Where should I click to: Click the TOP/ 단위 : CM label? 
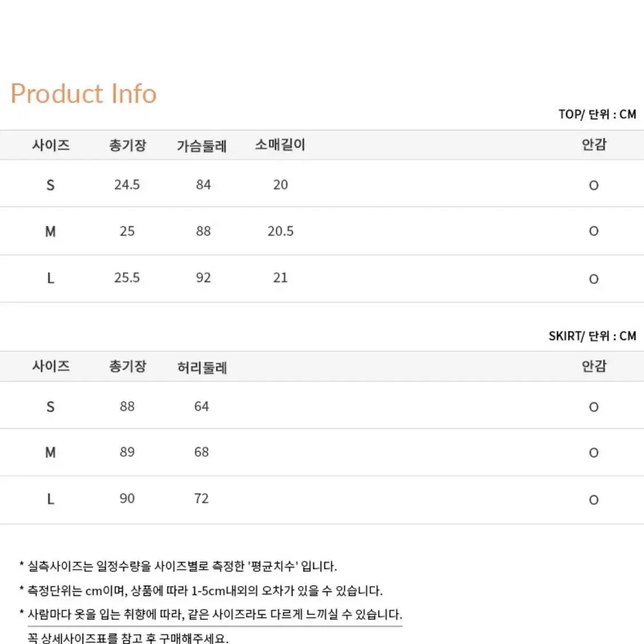coord(597,114)
